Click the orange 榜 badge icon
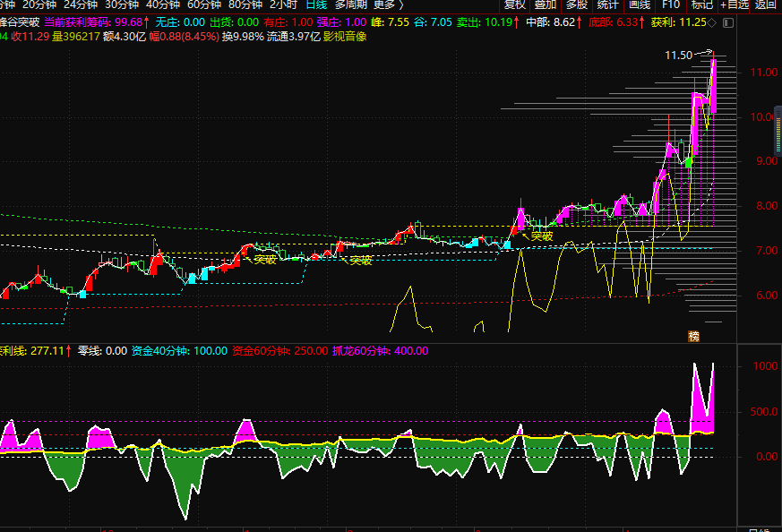Image resolution: width=782 pixels, height=532 pixels. click(x=693, y=336)
